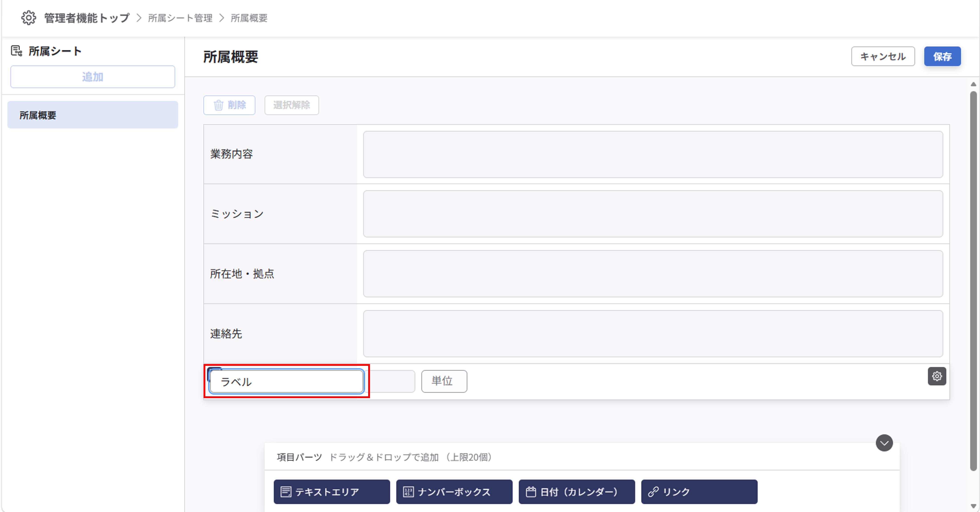Click the 連絡先 label
Viewport: 980px width, 512px height.
point(226,334)
